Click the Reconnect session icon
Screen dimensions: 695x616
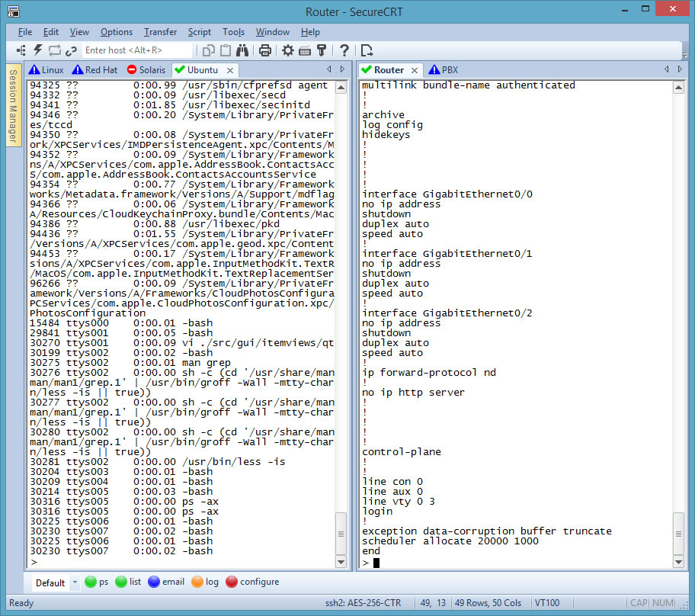click(x=54, y=50)
